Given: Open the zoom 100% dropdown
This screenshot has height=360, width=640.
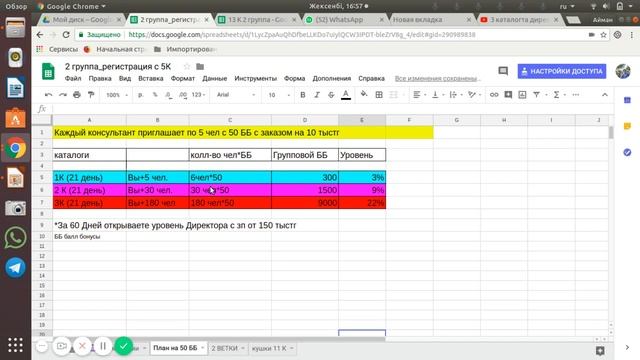Looking at the screenshot, I should click(x=117, y=95).
